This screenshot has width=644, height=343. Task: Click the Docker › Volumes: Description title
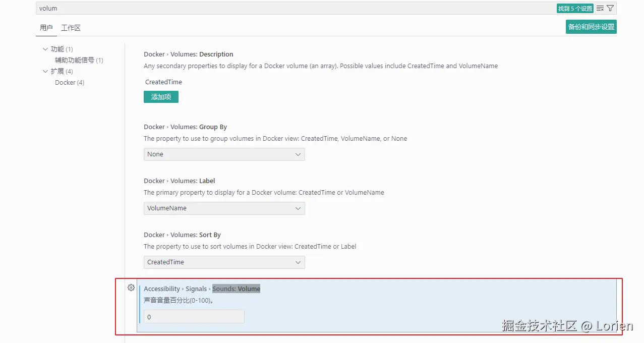point(189,54)
